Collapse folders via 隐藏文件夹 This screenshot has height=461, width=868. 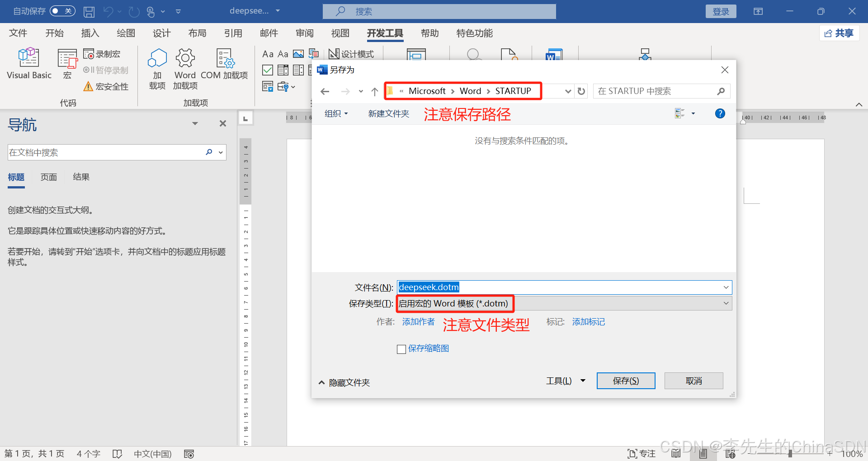344,382
